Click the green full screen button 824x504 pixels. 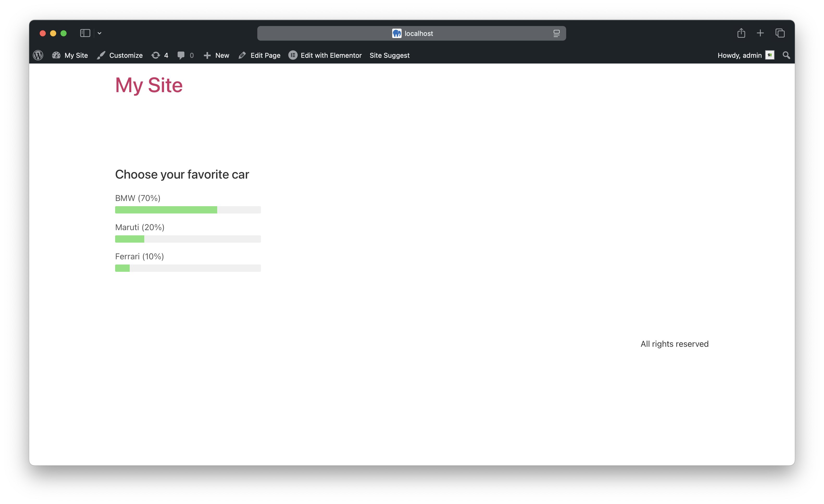64,33
